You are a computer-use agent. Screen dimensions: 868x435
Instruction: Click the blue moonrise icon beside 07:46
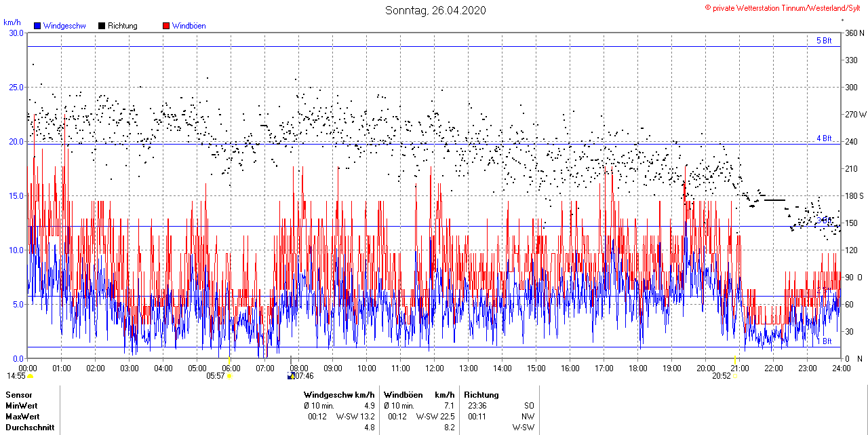pyautogui.click(x=291, y=376)
